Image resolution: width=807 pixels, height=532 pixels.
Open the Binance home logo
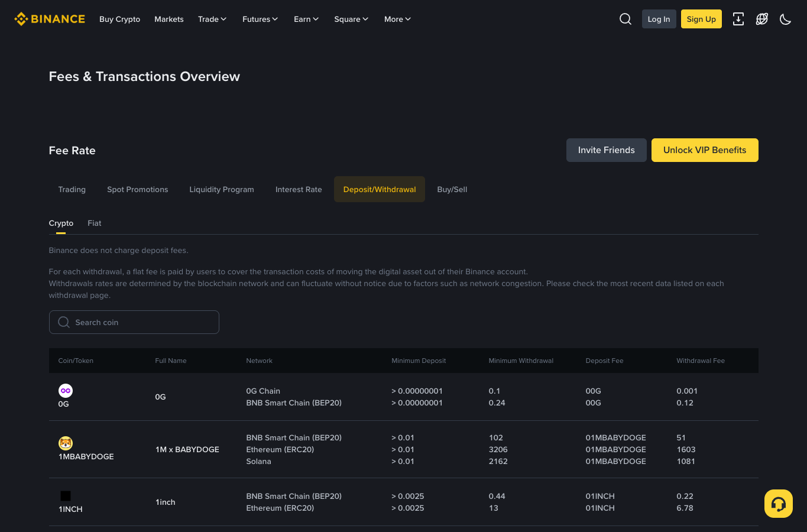click(x=50, y=19)
